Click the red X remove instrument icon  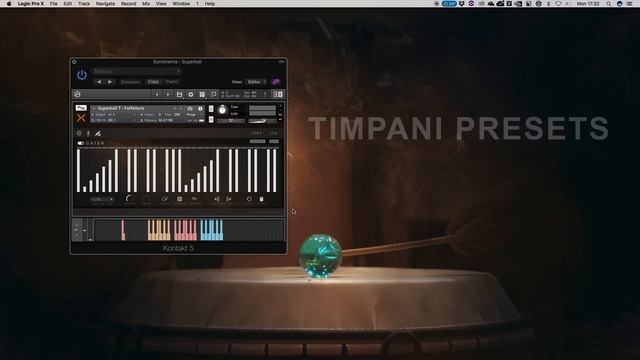point(81,118)
